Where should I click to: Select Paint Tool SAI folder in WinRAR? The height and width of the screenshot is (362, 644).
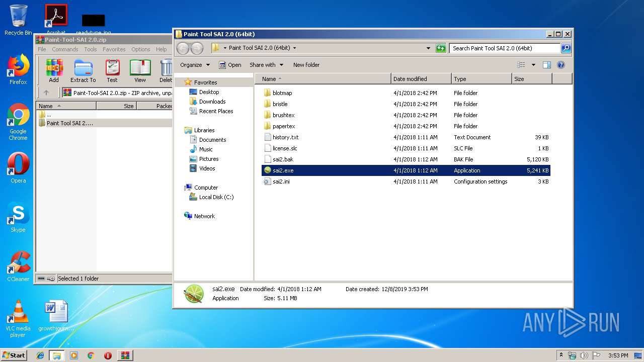click(x=69, y=123)
